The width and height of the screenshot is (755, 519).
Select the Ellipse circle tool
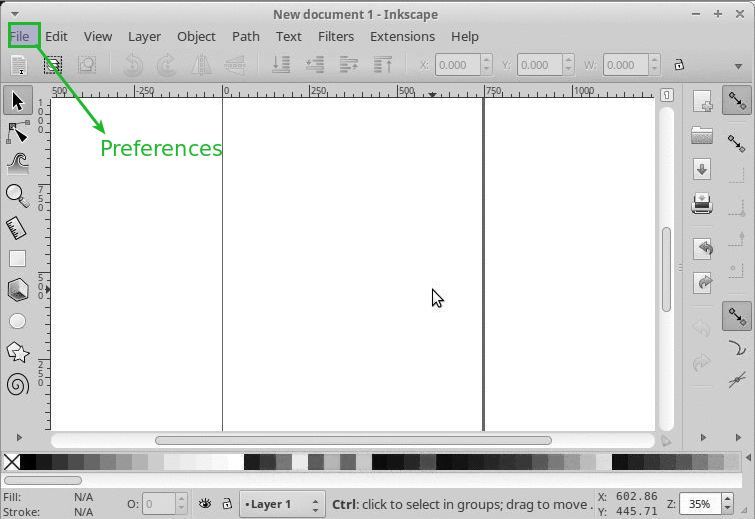(x=17, y=321)
